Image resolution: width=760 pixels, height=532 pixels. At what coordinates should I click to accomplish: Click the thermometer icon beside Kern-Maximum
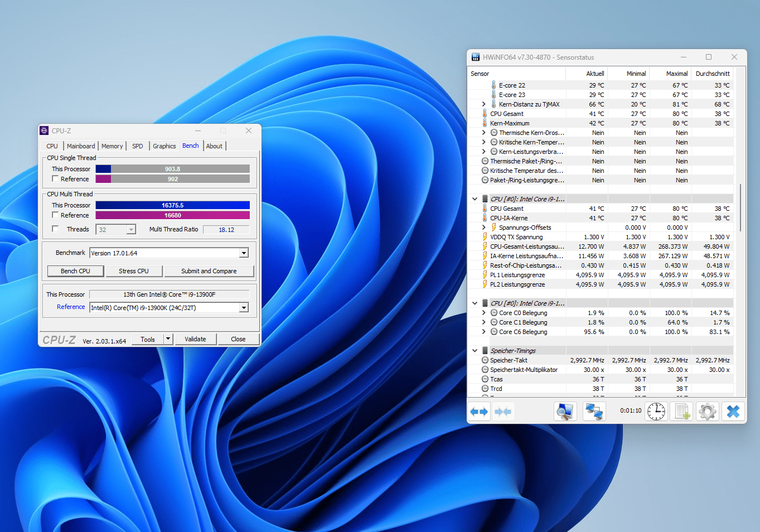pos(485,123)
